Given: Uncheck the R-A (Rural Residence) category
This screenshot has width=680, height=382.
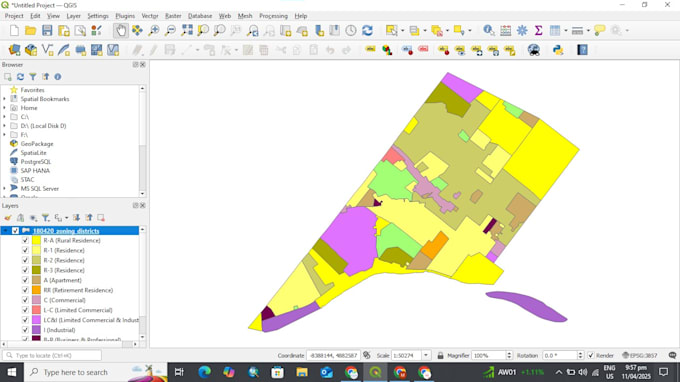Looking at the screenshot, I should point(25,240).
